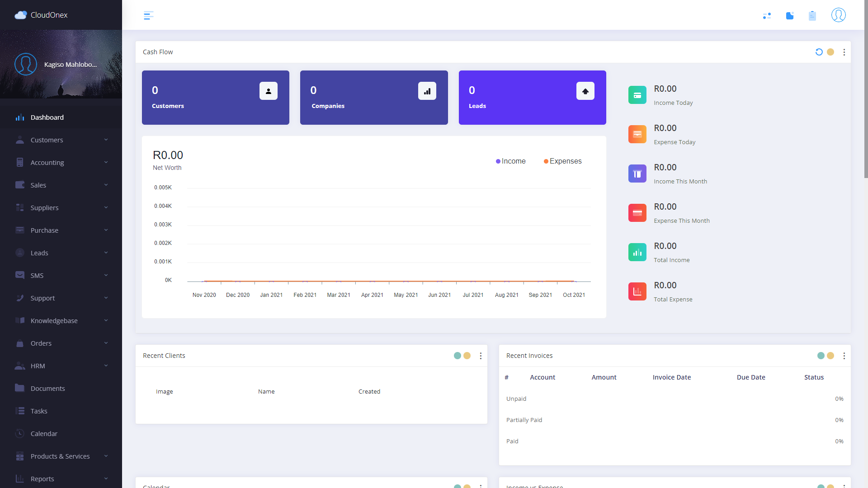Open the Leads summary card
Screen dimensions: 868x488
(x=533, y=98)
